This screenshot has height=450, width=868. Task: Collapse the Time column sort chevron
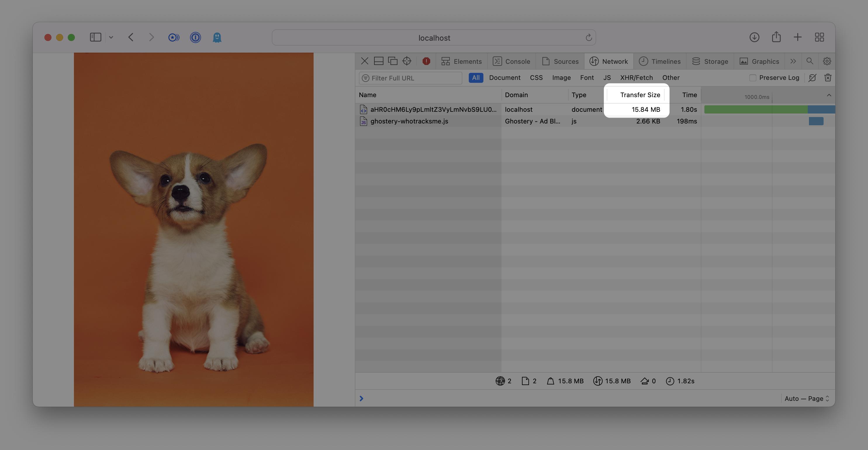(829, 95)
